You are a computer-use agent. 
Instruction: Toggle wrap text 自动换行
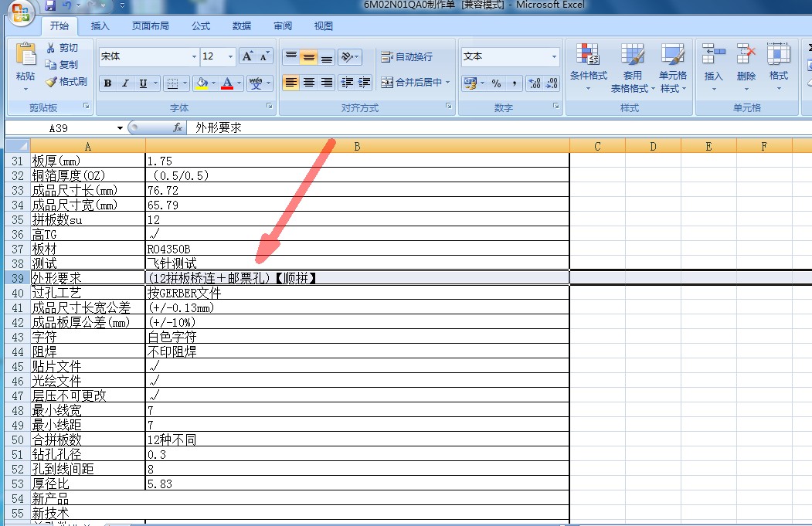pos(406,56)
